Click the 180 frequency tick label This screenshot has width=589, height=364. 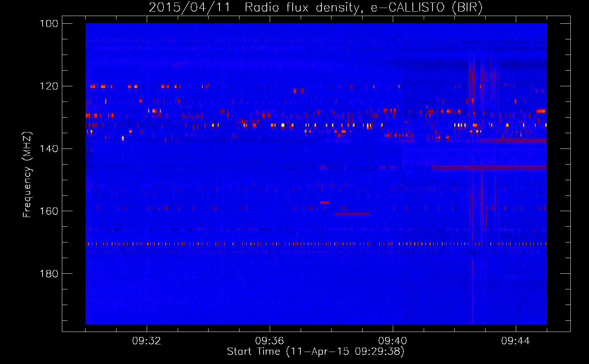(x=49, y=274)
